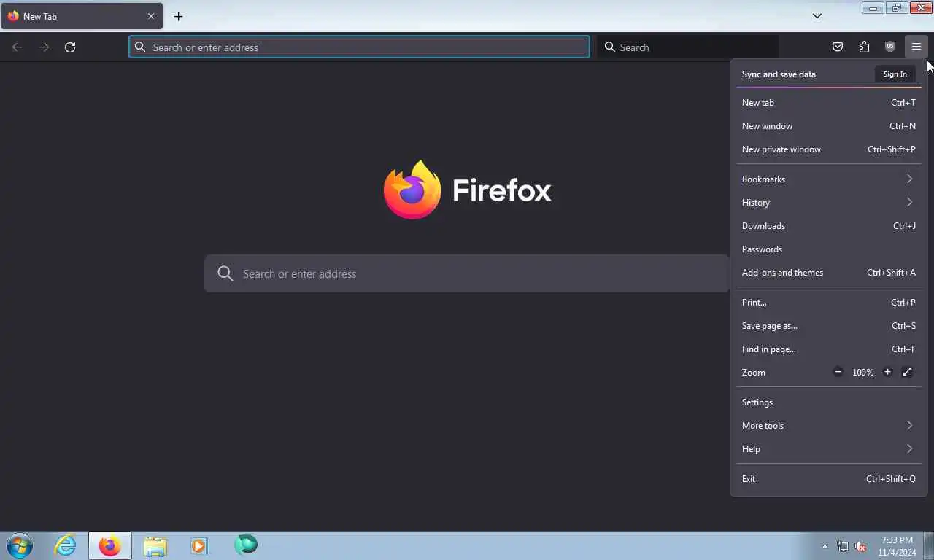The width and height of the screenshot is (934, 560).
Task: Open Windows Media Player from taskbar
Action: pos(199,545)
